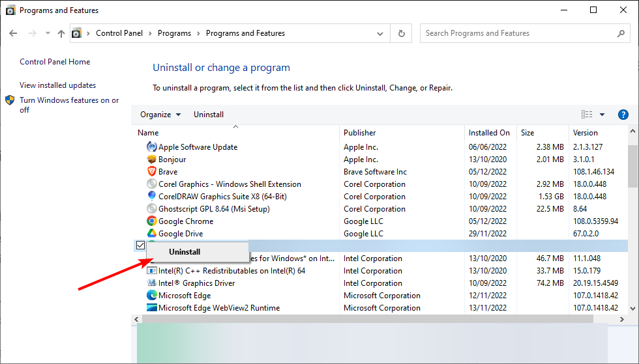Screen dimensions: 639x364
Task: Click the Ghostscript GPL disc icon
Action: point(151,208)
